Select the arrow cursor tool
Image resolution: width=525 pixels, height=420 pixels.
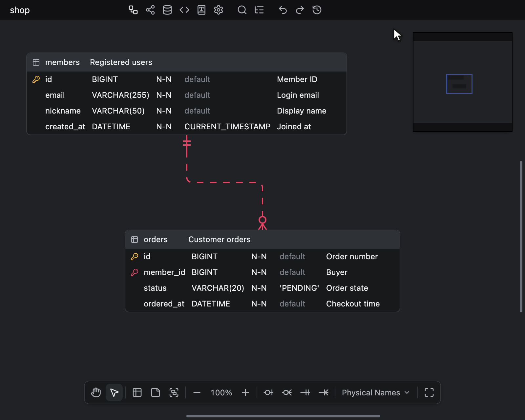[114, 392]
